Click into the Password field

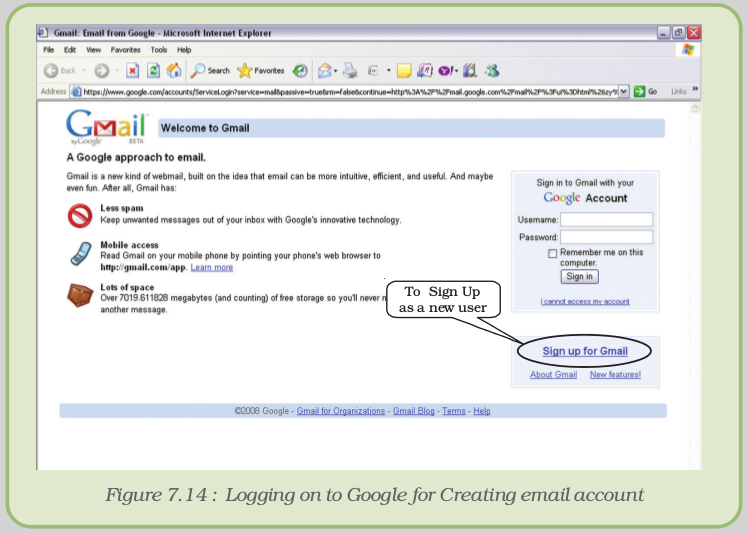[x=606, y=237]
